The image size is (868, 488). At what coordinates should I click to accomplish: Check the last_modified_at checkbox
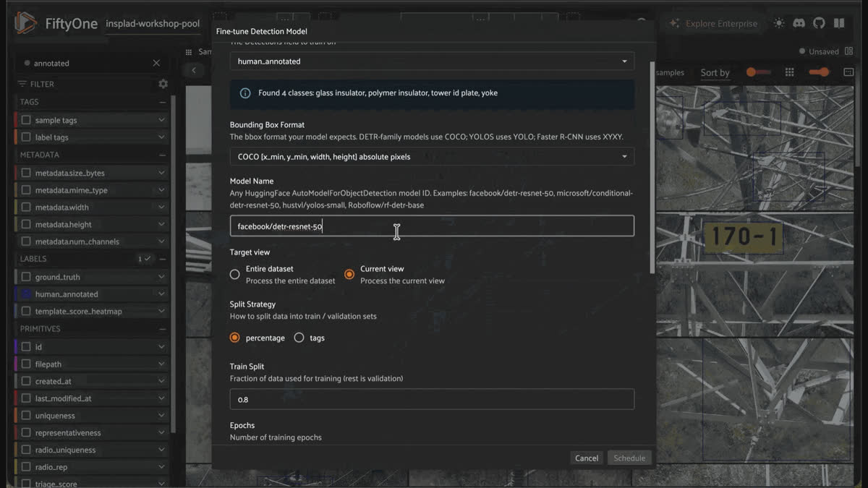(26, 398)
